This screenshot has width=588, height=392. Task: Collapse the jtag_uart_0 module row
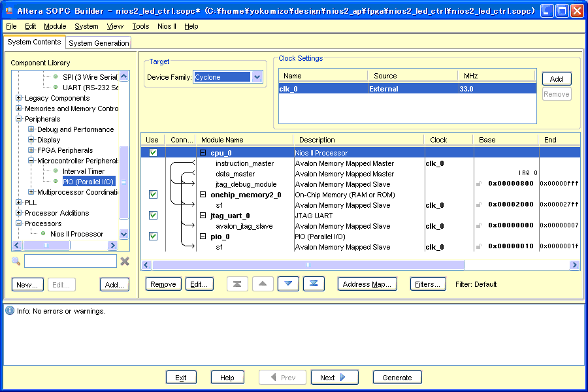(203, 216)
